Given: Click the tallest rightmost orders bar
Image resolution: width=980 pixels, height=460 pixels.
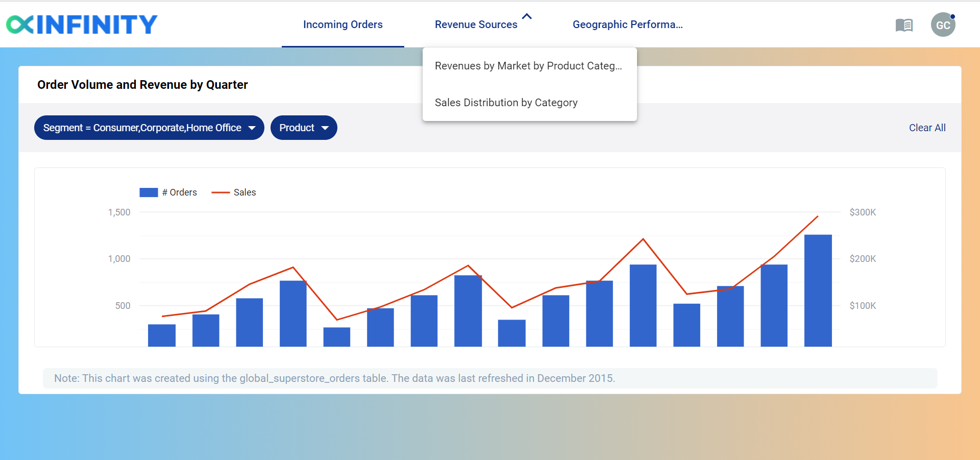Looking at the screenshot, I should click(x=818, y=290).
